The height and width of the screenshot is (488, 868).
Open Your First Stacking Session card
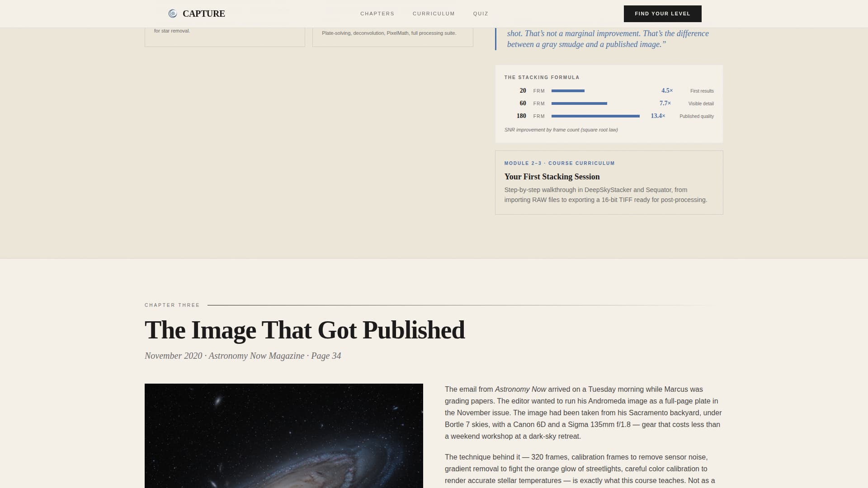tap(609, 183)
